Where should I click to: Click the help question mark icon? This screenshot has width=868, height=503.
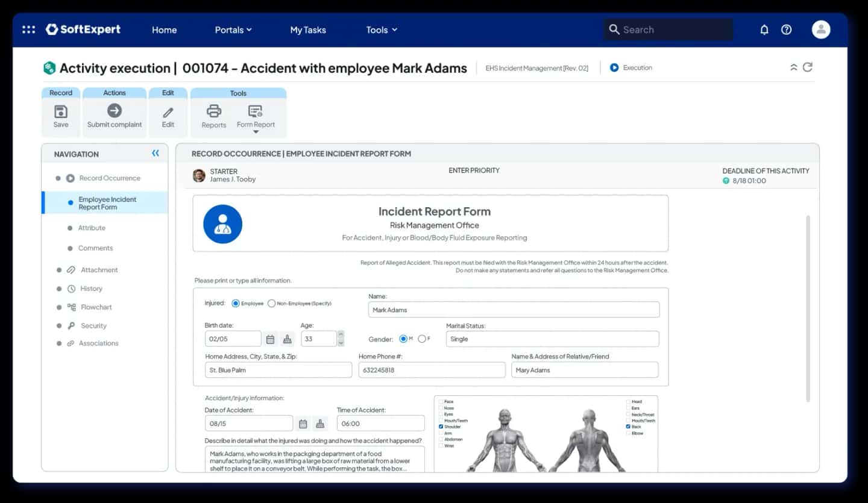pos(787,30)
